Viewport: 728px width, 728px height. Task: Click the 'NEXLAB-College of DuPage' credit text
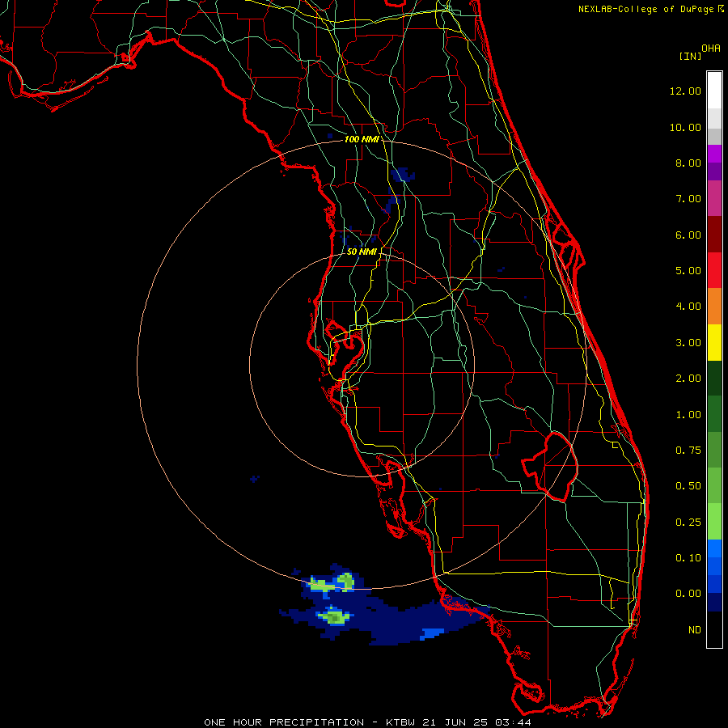tap(645, 9)
